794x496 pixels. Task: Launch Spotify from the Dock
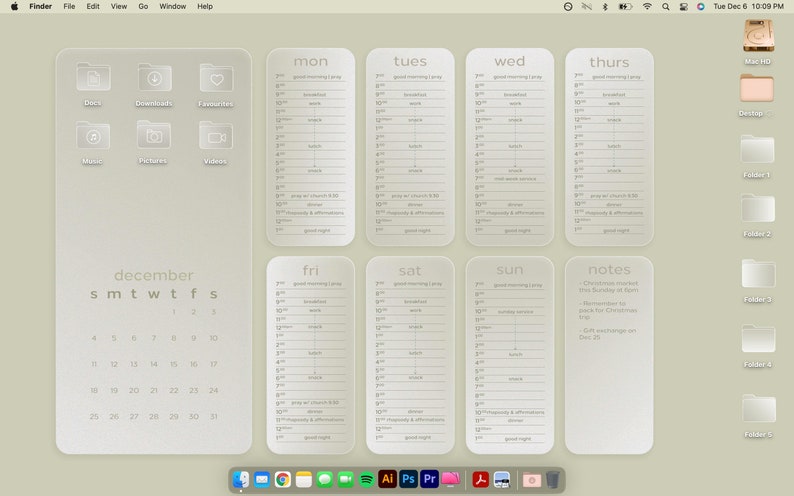point(367,479)
